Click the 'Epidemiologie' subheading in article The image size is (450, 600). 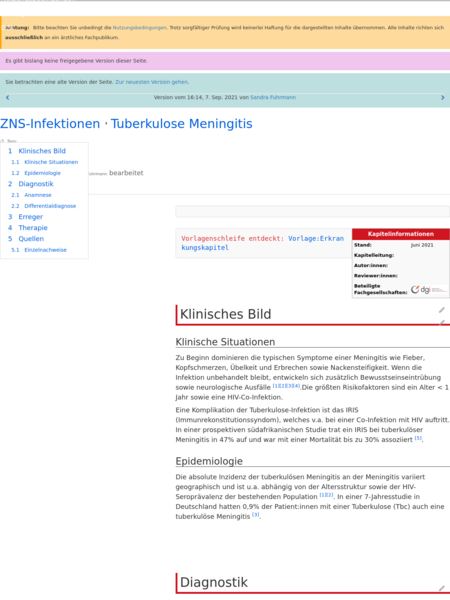pyautogui.click(x=209, y=461)
